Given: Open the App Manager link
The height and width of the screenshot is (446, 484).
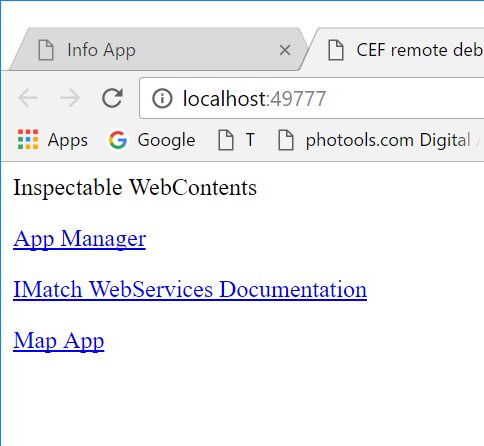Looking at the screenshot, I should pyautogui.click(x=80, y=239).
